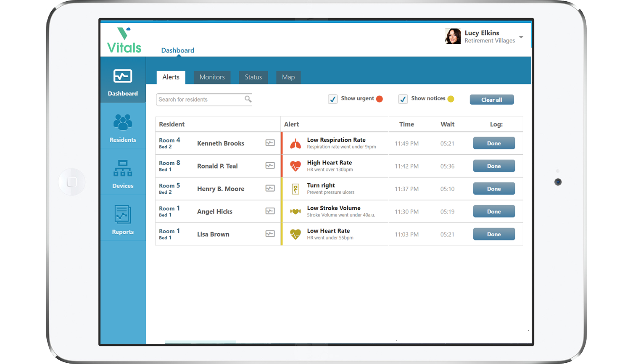Screen dimensions: 633x364
Task: Click the search magnifier icon
Action: [248, 99]
